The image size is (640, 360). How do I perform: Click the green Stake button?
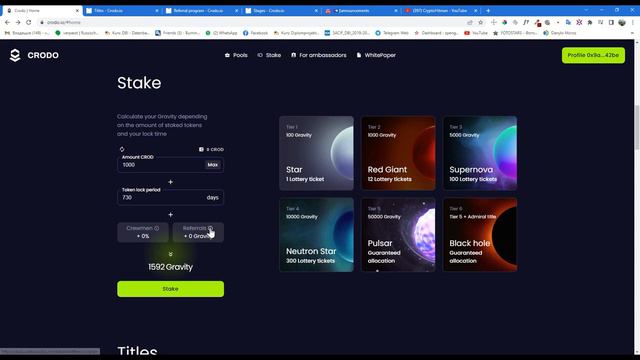(170, 289)
